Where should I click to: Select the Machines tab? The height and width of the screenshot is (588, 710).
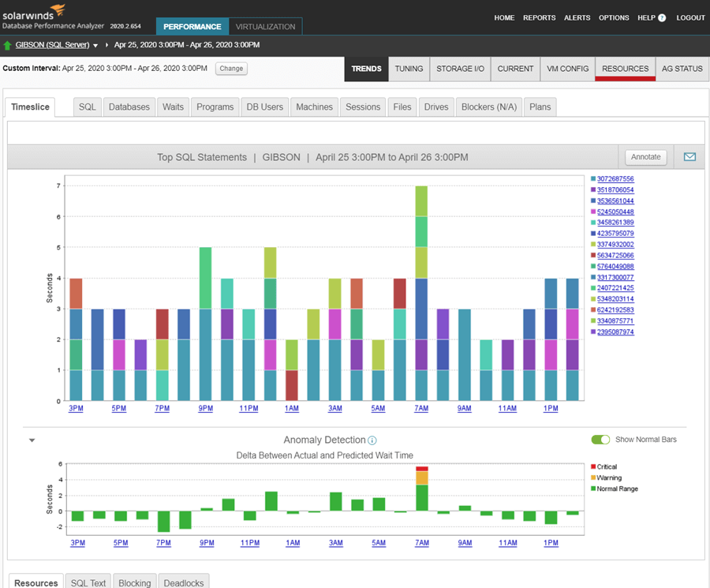click(x=314, y=107)
